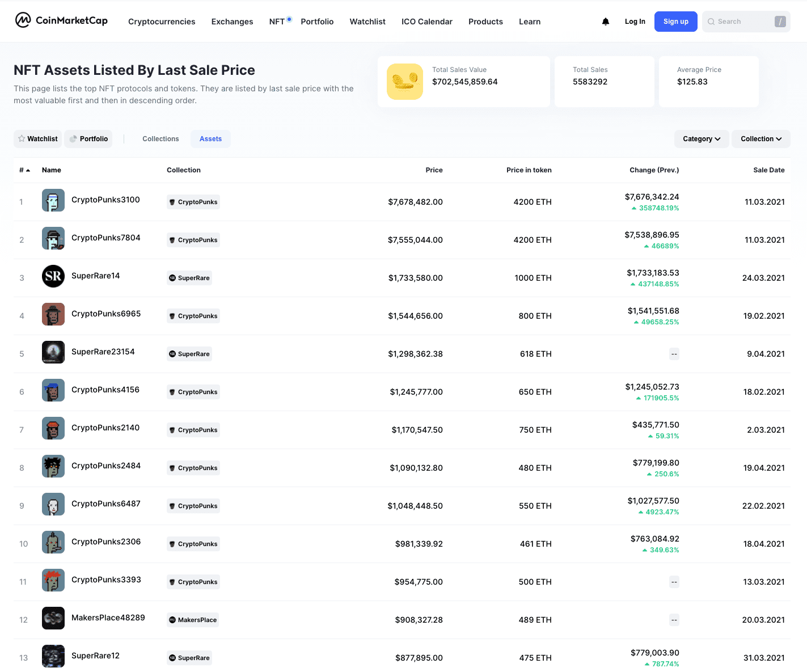Screen dimensions: 807x672
Task: Toggle the Portfolio filter button
Action: pos(88,139)
